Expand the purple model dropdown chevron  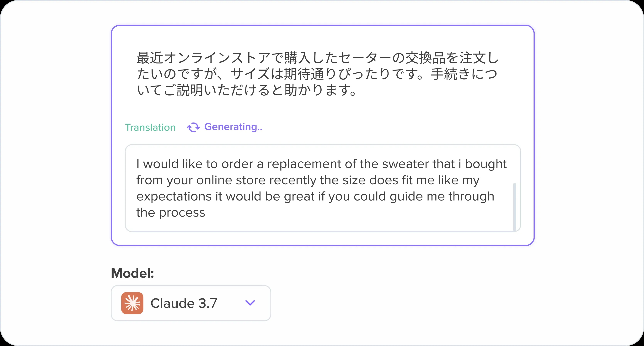pos(250,303)
